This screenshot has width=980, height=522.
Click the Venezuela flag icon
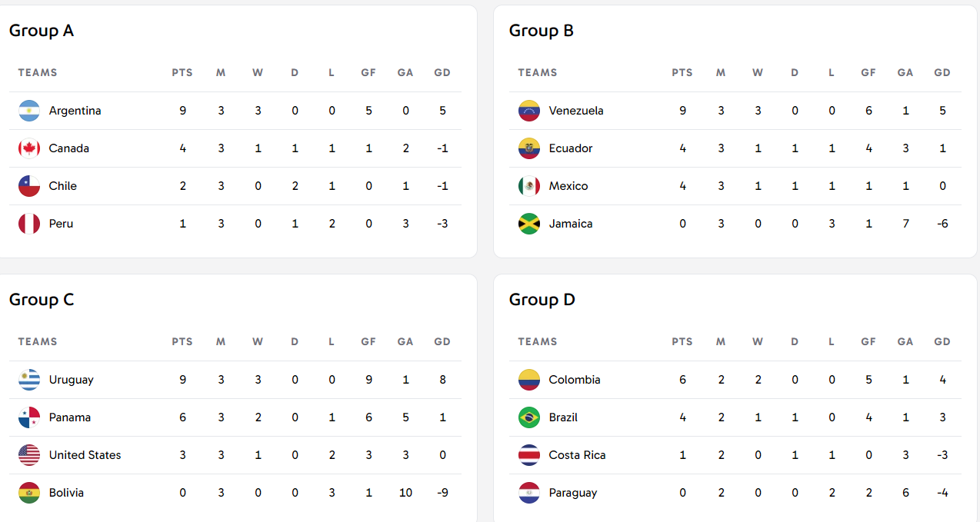tap(529, 111)
